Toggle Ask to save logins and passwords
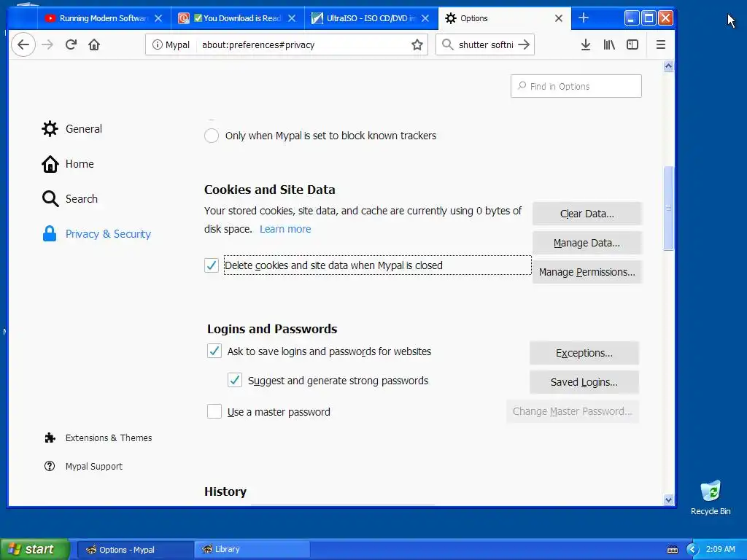The width and height of the screenshot is (747, 560). 214,351
